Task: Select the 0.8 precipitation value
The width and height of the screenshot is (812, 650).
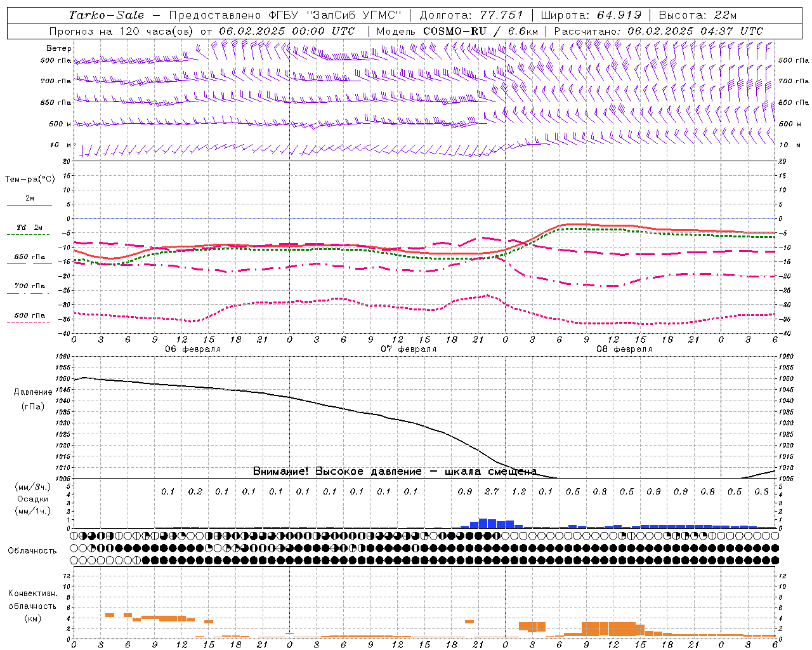Action: pyautogui.click(x=707, y=491)
